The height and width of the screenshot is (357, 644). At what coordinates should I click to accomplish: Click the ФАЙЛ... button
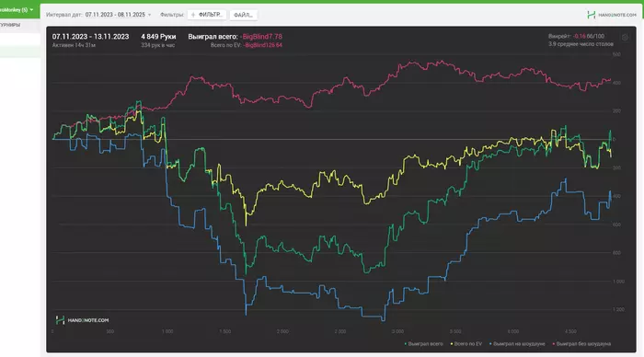click(243, 15)
